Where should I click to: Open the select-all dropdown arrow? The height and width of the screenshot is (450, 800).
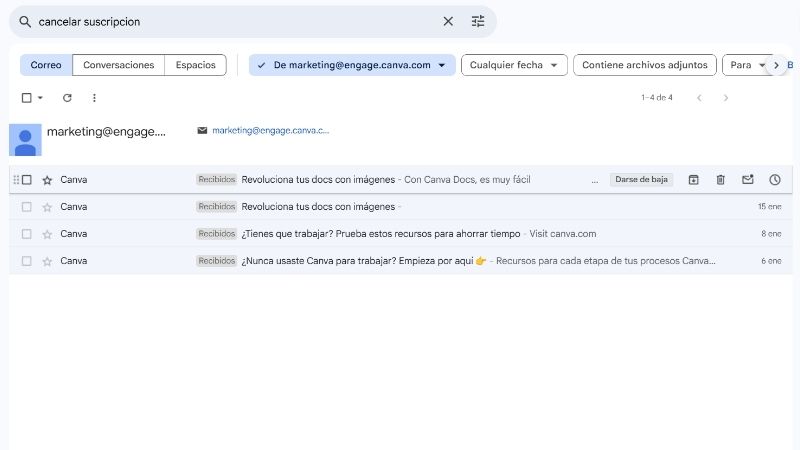(40, 97)
